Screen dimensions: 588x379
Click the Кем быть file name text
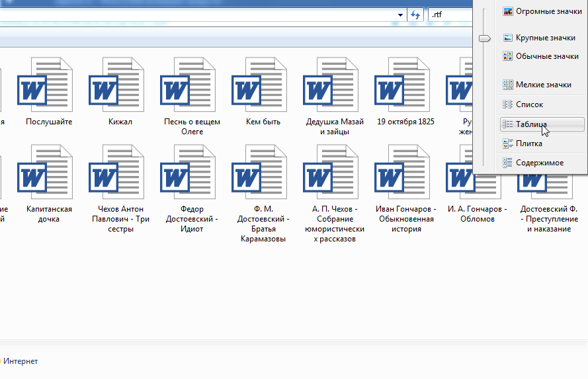(x=263, y=122)
